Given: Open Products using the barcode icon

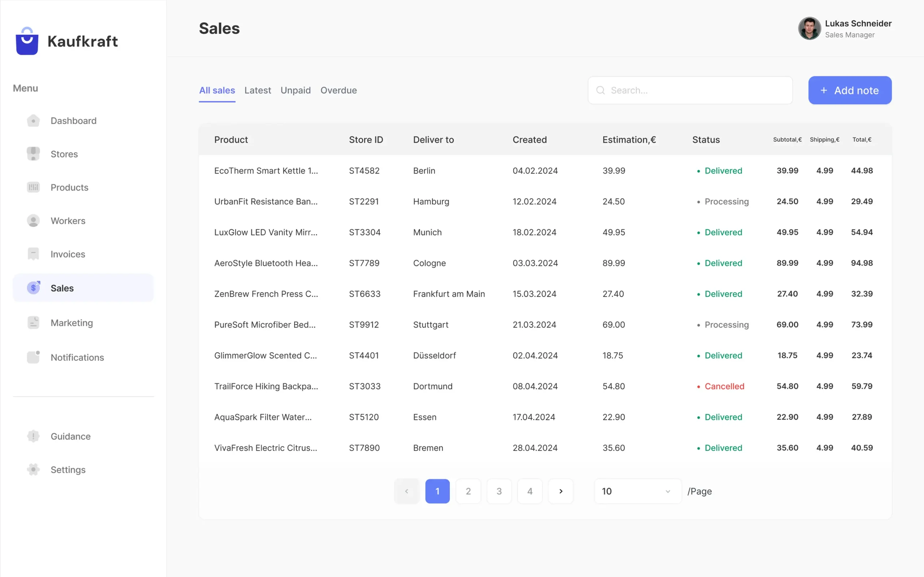Looking at the screenshot, I should (34, 187).
